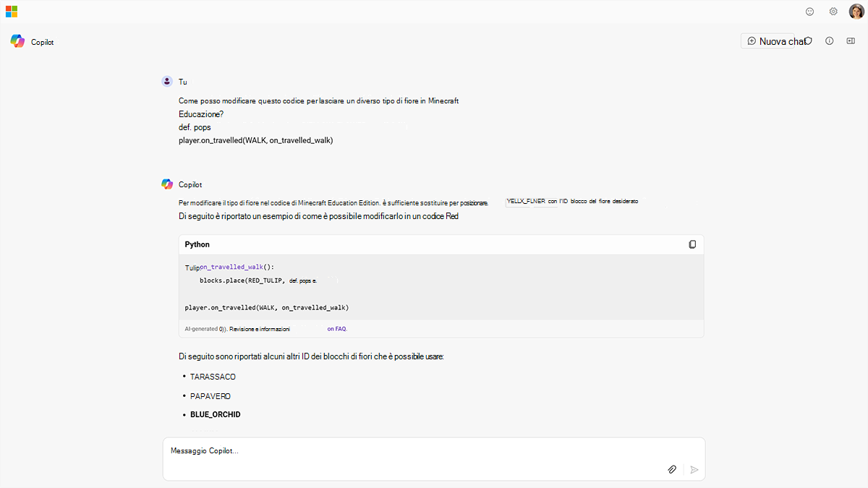Click the attach file paperclip icon
This screenshot has width=868, height=488.
672,469
